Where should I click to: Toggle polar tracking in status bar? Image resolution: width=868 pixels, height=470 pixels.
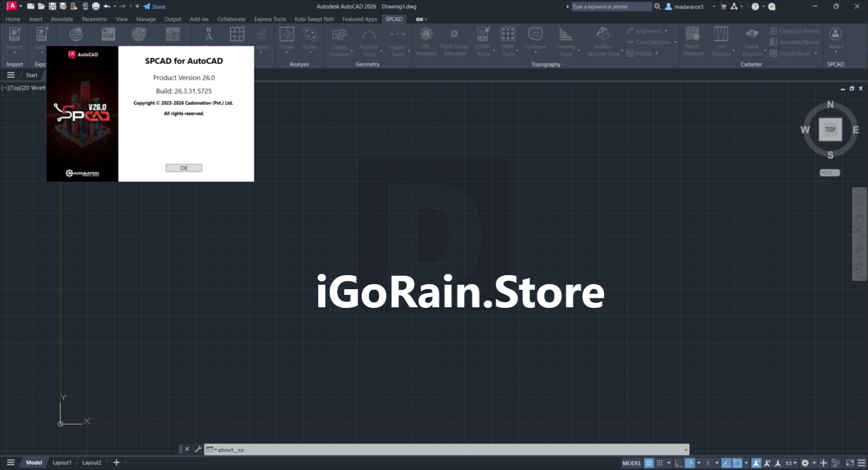[x=689, y=463]
